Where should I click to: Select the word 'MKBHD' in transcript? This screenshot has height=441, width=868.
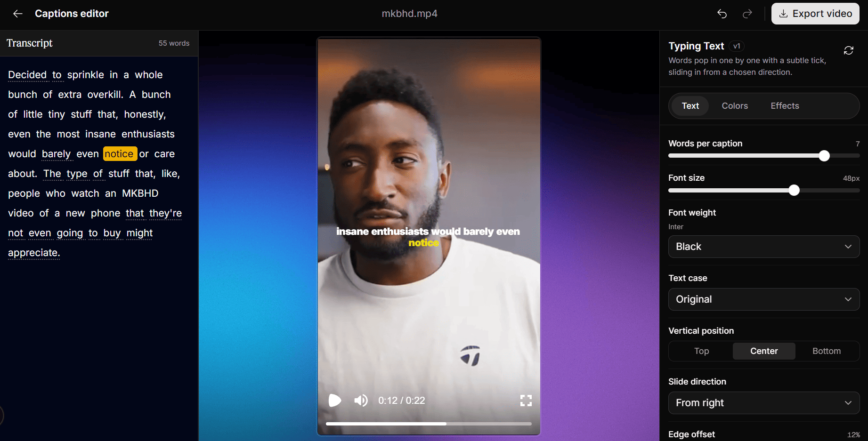[140, 193]
